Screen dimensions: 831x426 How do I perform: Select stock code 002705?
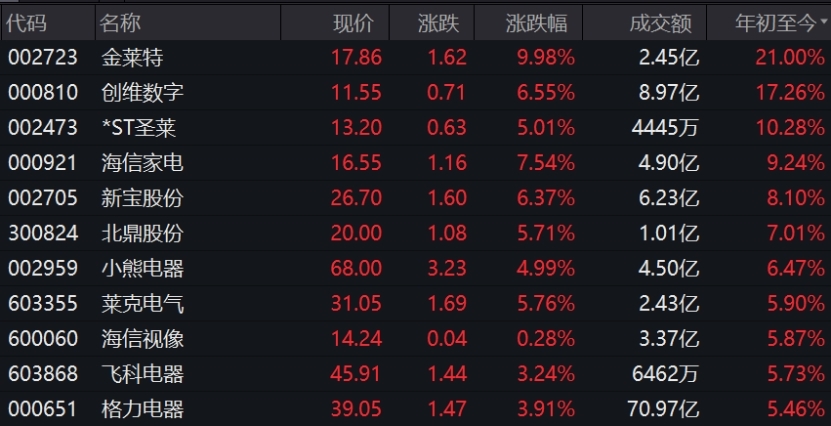[43, 198]
